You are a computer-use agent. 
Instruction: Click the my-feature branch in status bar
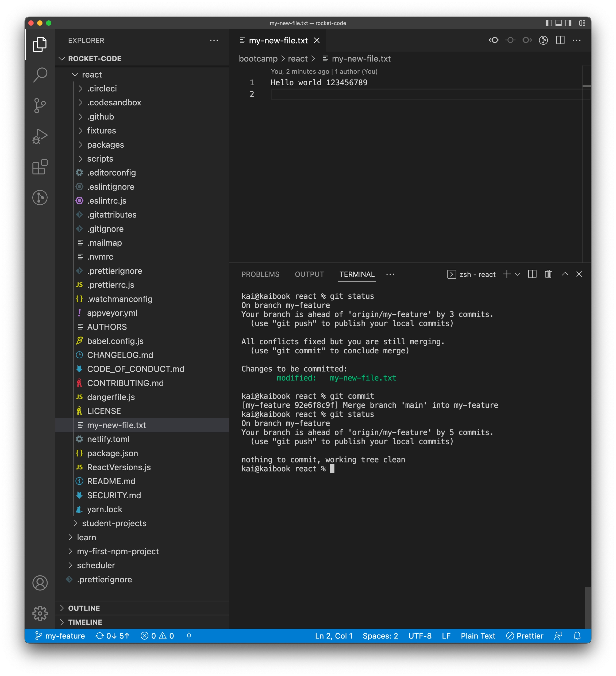[x=60, y=636]
